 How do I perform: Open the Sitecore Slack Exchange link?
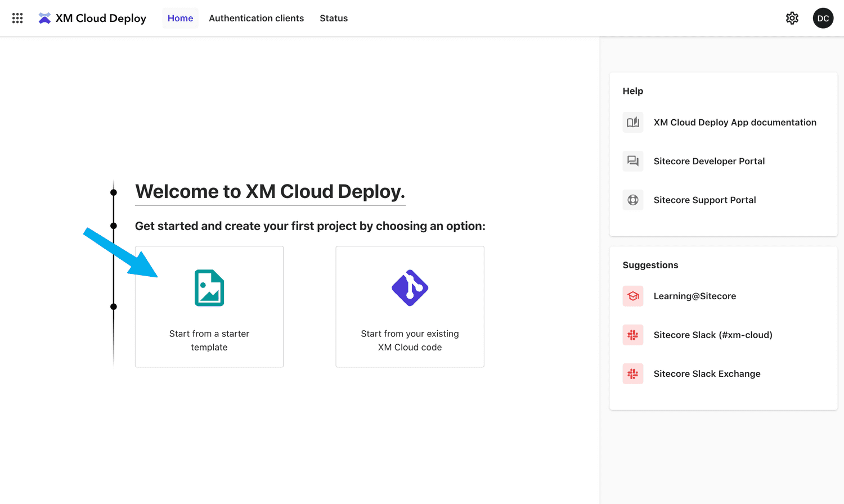pyautogui.click(x=707, y=373)
